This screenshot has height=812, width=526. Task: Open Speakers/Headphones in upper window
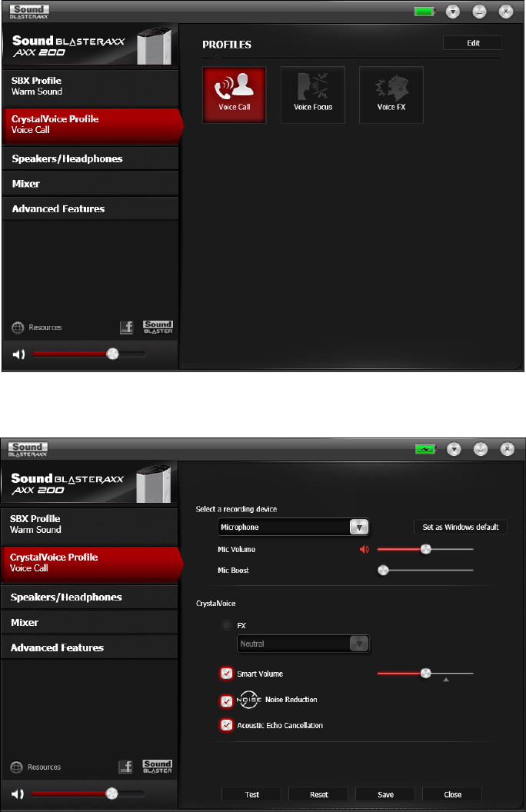click(x=90, y=159)
